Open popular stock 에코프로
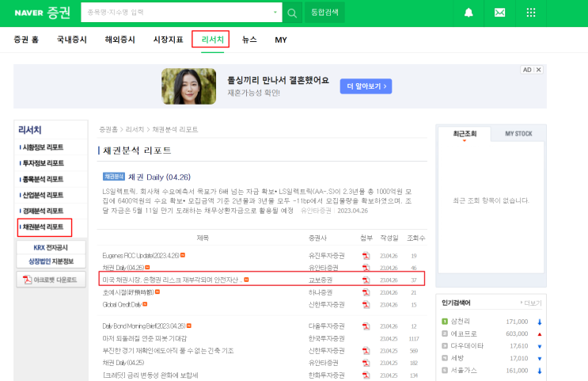Screen dimensions: 588x381 pos(464,333)
